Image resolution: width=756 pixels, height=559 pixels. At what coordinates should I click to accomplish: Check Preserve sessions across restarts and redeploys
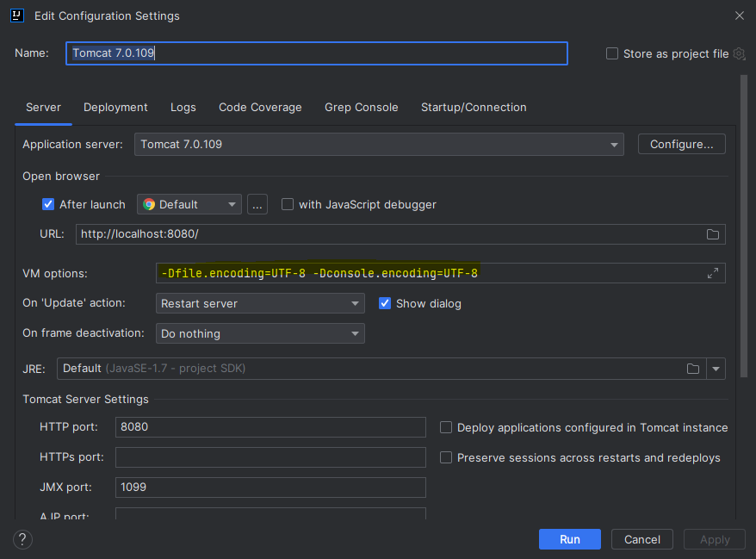446,457
